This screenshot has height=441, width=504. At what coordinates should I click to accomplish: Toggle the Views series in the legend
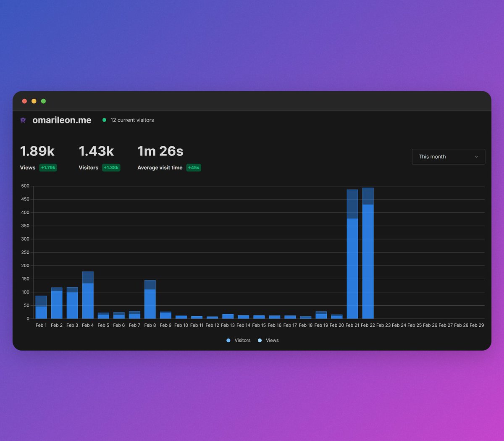tap(268, 341)
